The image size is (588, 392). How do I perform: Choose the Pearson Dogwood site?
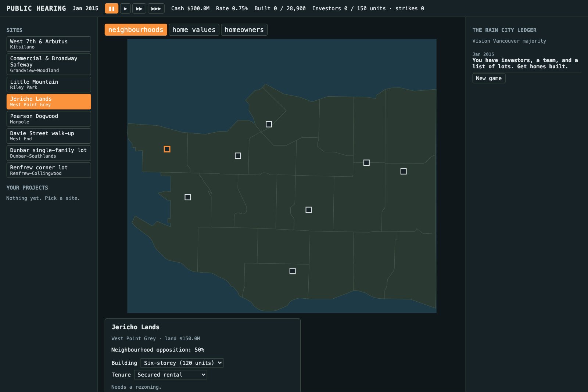click(x=49, y=119)
